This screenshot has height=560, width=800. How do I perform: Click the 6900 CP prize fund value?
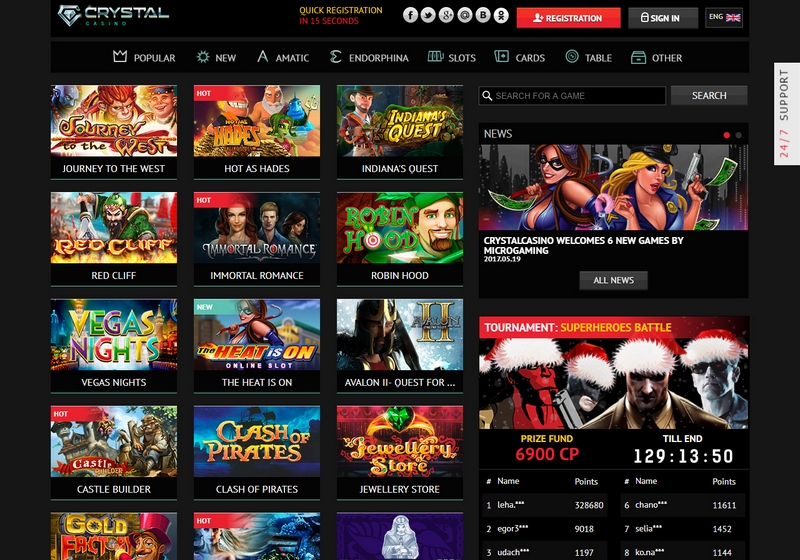point(547,454)
